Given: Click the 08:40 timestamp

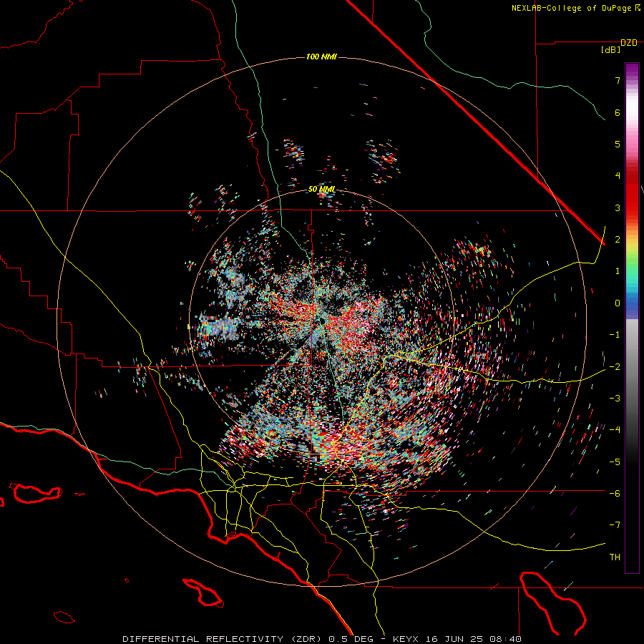Looking at the screenshot, I should pos(506,639).
